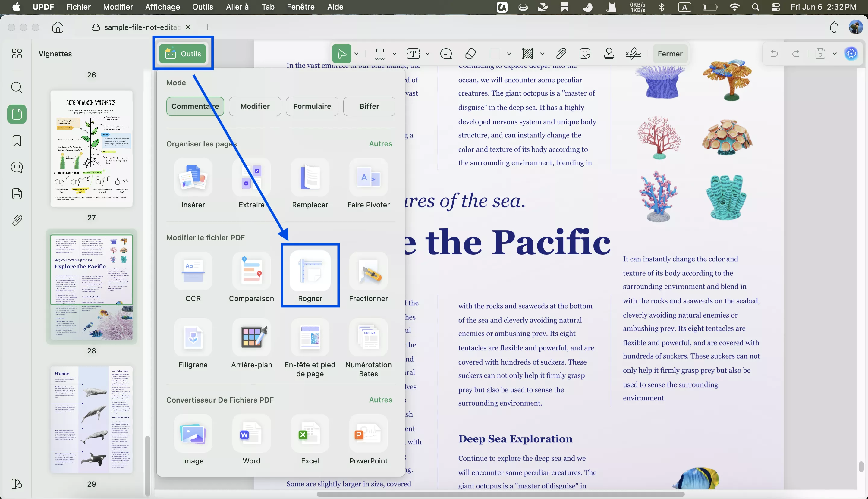Select the Rogner crop tool
The image size is (868, 499).
(x=310, y=276)
